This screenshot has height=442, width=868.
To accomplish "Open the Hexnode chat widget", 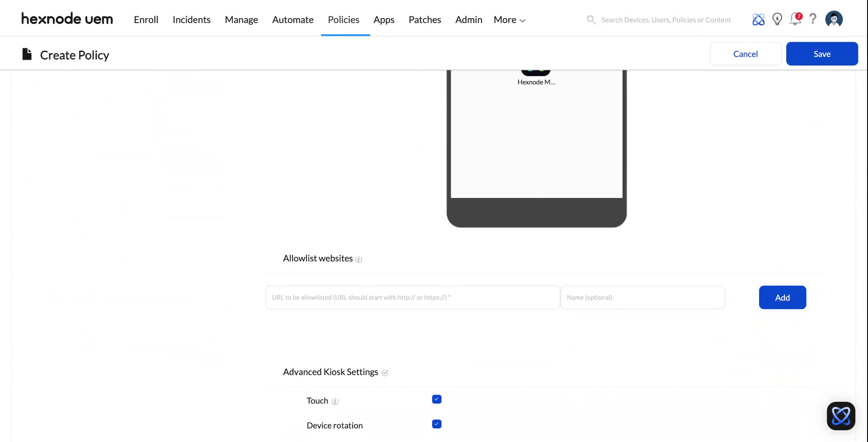I will (x=841, y=416).
